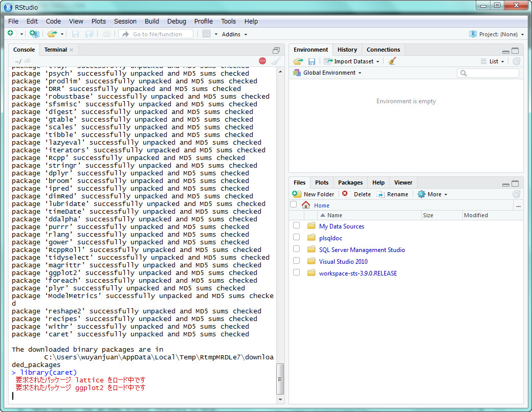Viewport: 532px width, 412px height.
Task: Click the console working directory arrow icon
Action: 28,61
